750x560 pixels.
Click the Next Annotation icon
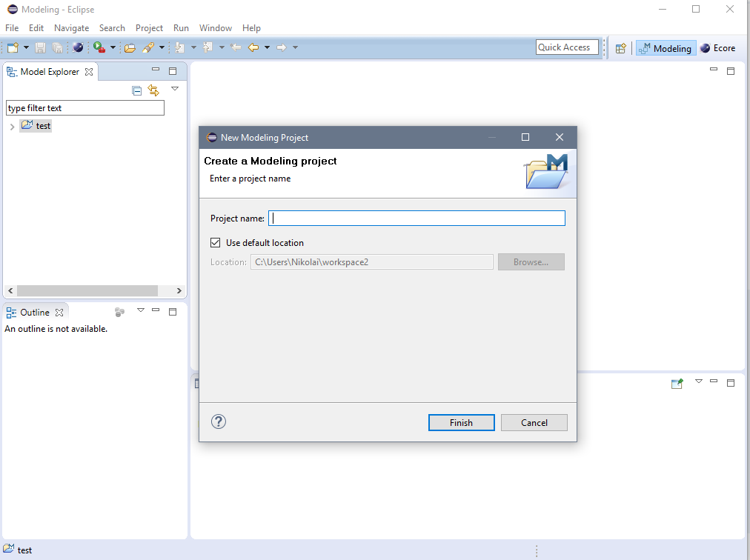(180, 47)
